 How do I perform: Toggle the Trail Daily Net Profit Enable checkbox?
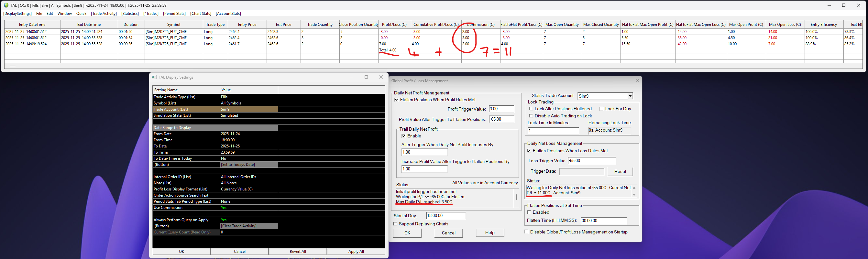tap(403, 136)
